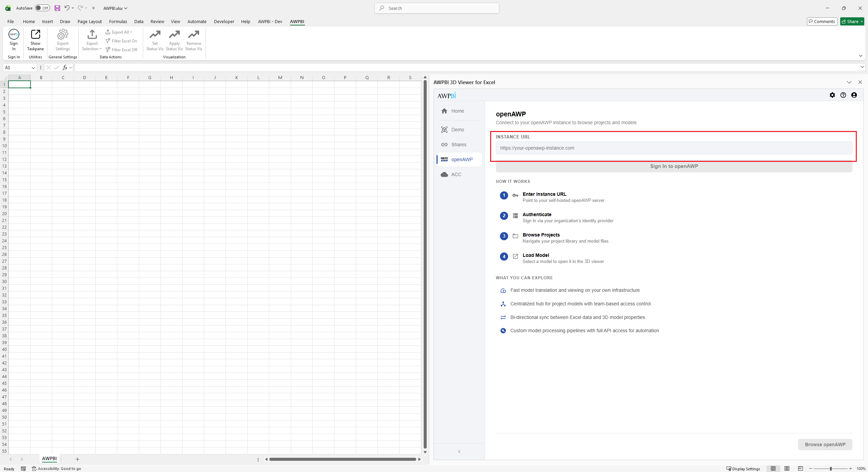Open the Export Selection dropdown arrow
The width and height of the screenshot is (868, 472).
click(100, 49)
